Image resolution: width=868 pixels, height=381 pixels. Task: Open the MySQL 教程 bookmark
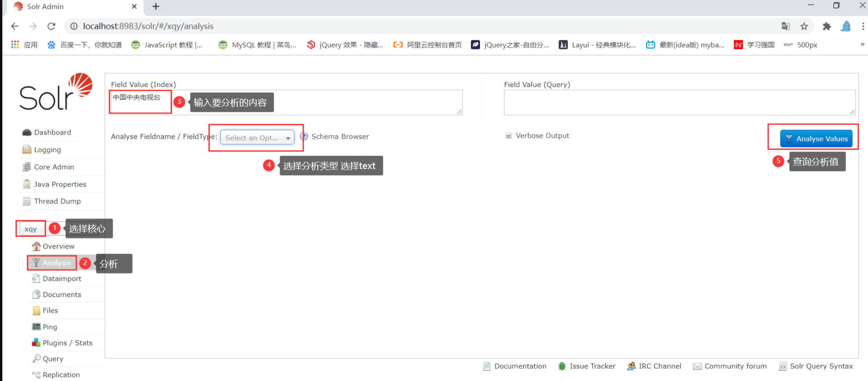257,45
